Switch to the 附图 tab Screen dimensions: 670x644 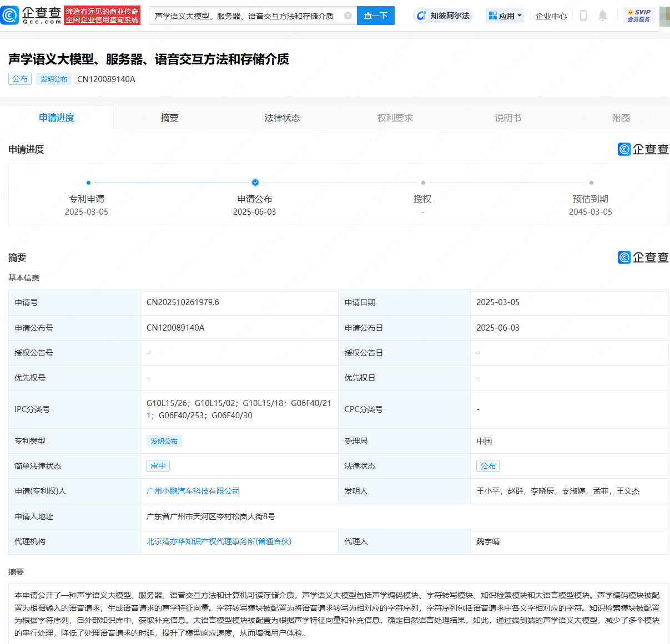(x=621, y=118)
